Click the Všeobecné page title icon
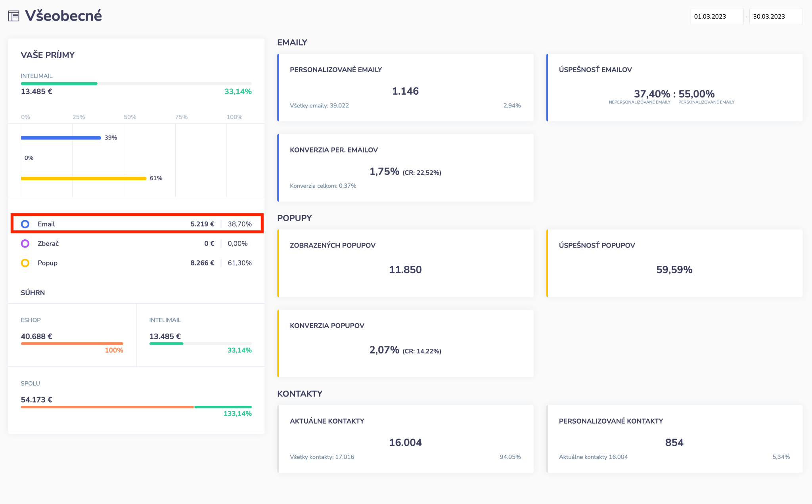812x504 pixels. (x=14, y=16)
